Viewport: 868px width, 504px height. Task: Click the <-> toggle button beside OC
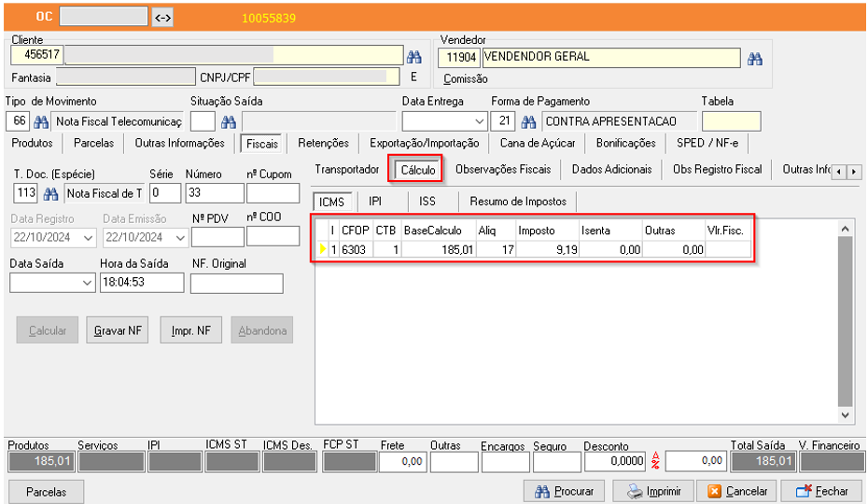tap(162, 18)
